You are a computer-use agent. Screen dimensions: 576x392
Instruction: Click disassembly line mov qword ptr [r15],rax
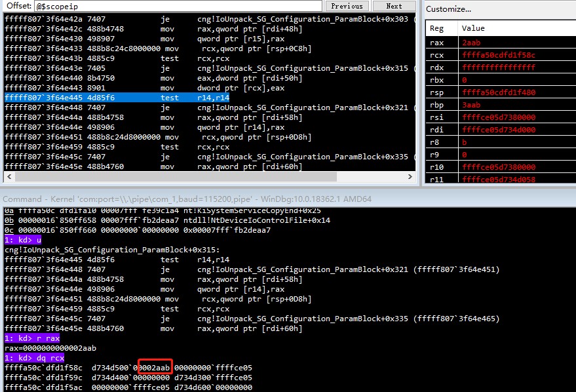[144, 39]
